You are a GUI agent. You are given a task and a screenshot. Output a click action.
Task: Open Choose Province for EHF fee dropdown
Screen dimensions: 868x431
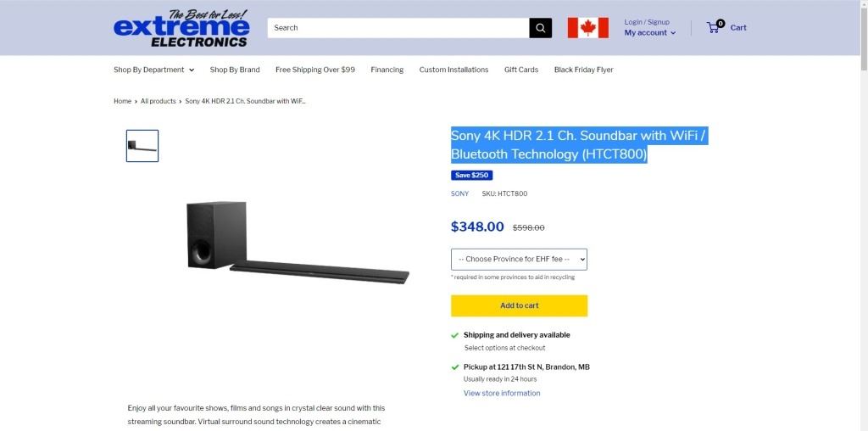tap(519, 260)
